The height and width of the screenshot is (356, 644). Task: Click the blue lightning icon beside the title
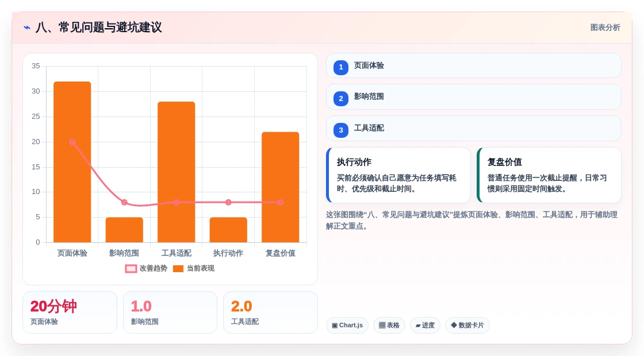coord(27,28)
